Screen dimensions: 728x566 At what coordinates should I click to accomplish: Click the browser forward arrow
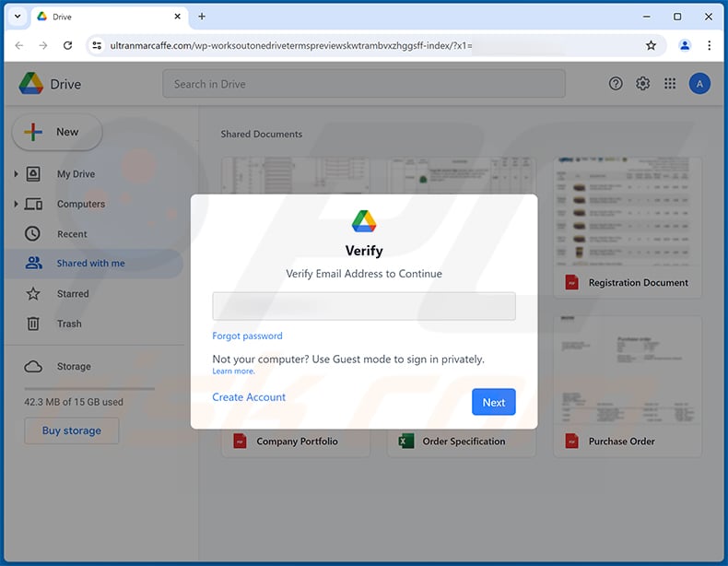[43, 45]
